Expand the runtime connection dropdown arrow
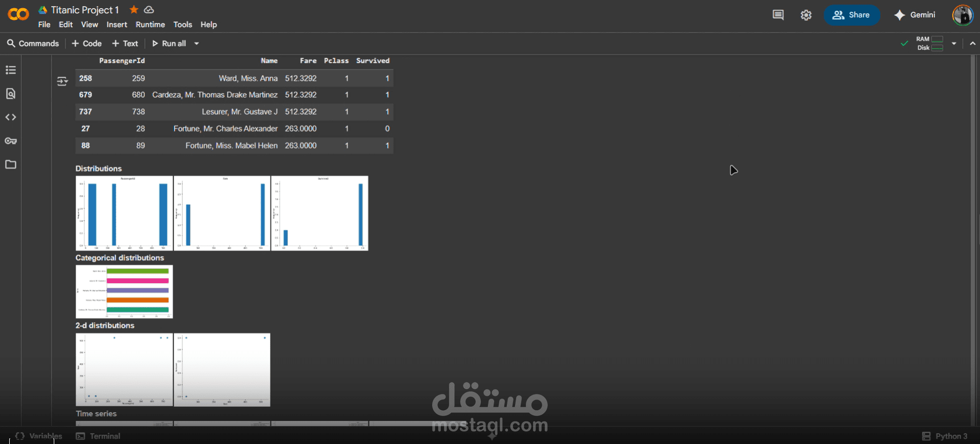The width and height of the screenshot is (980, 444). [954, 44]
